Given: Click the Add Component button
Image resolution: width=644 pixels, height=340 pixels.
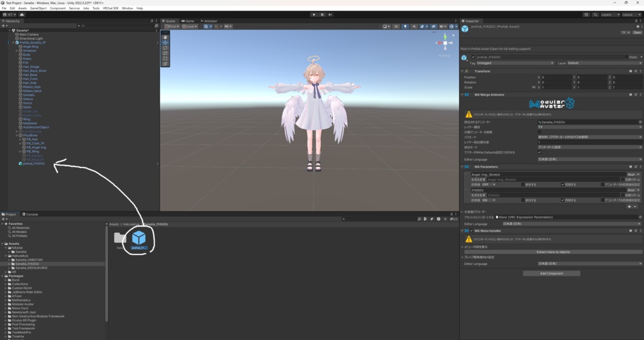Looking at the screenshot, I should (x=552, y=273).
